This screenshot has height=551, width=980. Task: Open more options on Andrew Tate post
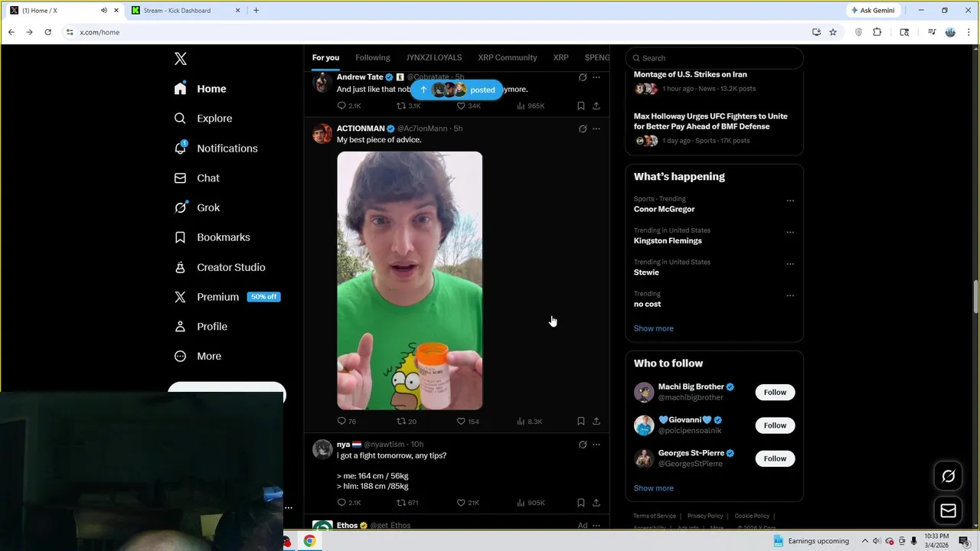596,77
